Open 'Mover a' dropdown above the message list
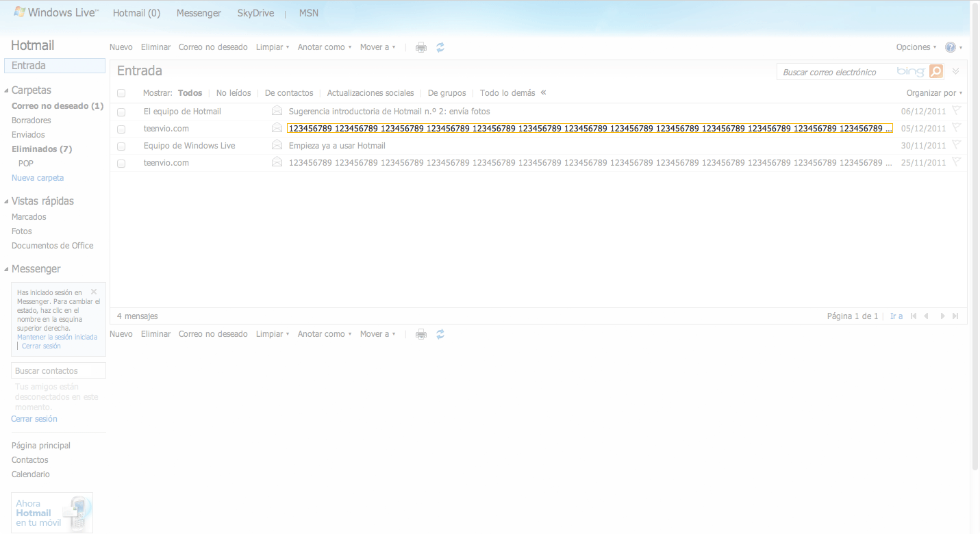This screenshot has height=534, width=980. [378, 47]
